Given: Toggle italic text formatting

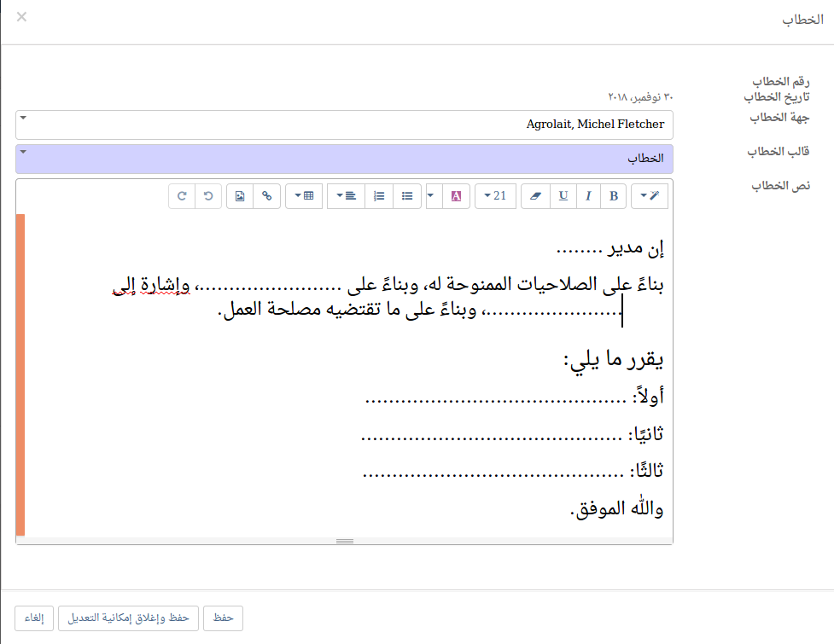Looking at the screenshot, I should click(588, 196).
